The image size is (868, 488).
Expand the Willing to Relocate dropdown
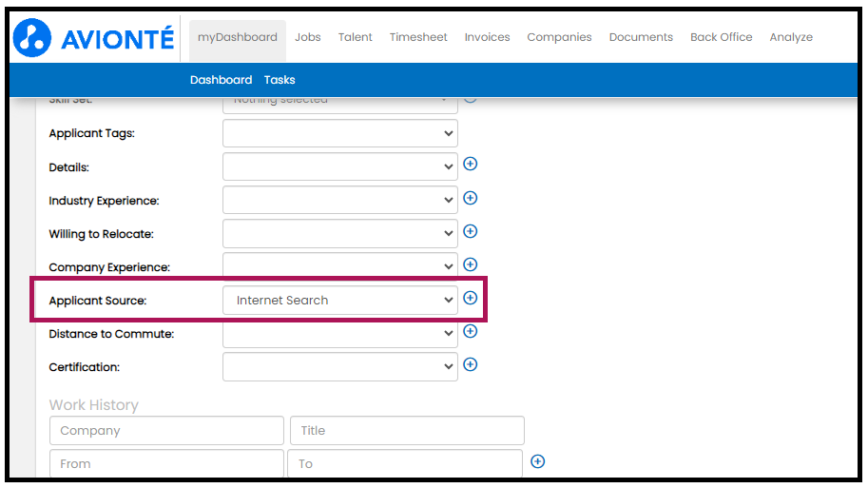(x=339, y=233)
